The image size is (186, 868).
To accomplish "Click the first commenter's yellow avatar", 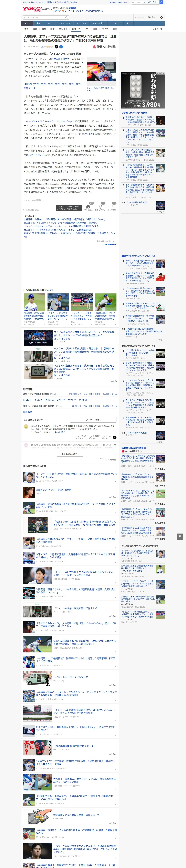I will pos(26,427).
